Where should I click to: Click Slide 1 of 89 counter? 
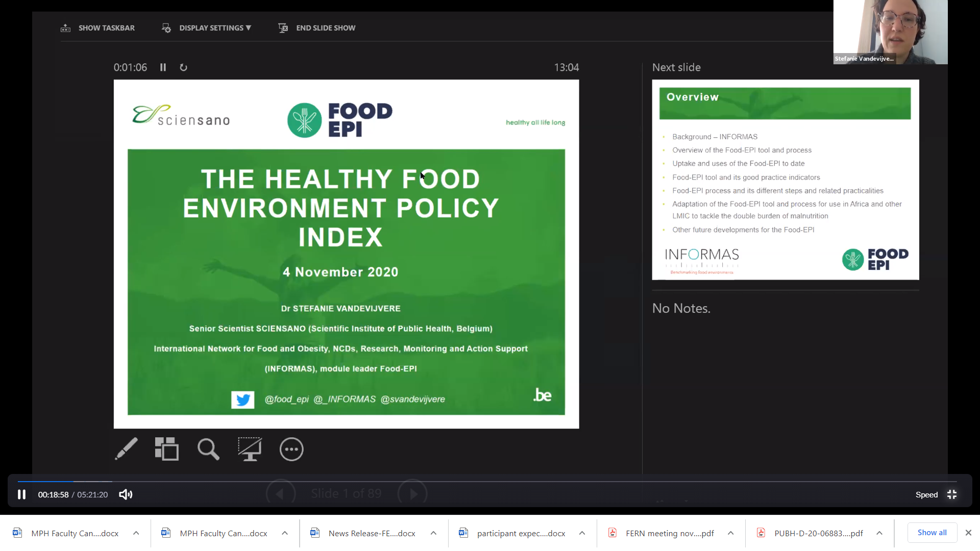click(x=346, y=493)
